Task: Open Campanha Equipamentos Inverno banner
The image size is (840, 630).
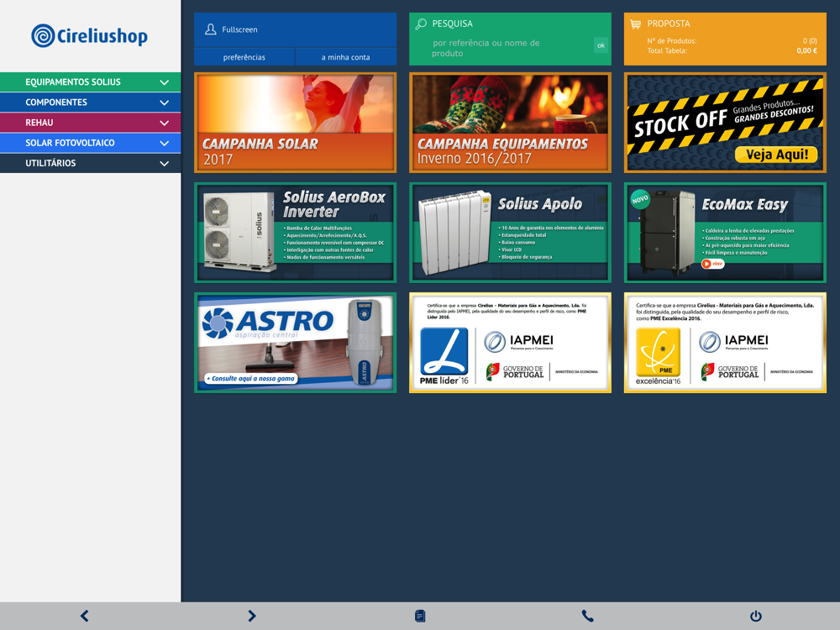Action: tap(510, 123)
